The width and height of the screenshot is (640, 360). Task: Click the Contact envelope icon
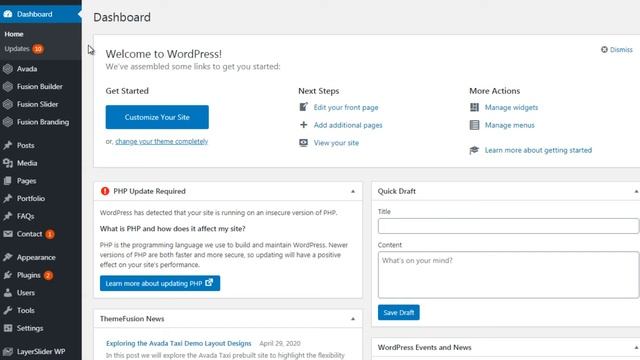tap(8, 234)
